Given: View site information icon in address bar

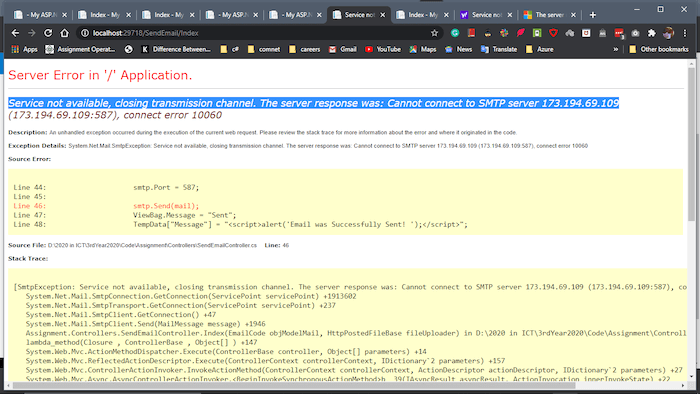Looking at the screenshot, I should click(85, 33).
